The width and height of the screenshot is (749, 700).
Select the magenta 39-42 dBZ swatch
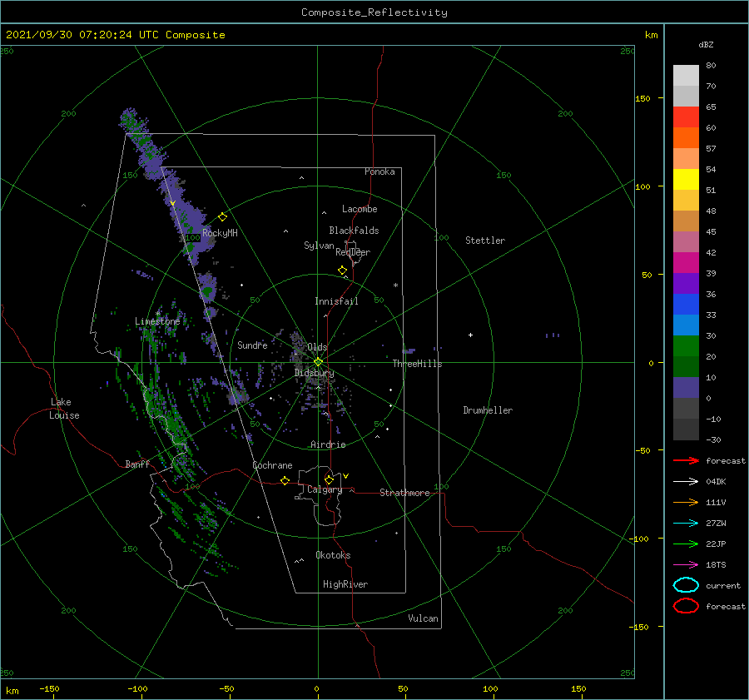[686, 262]
